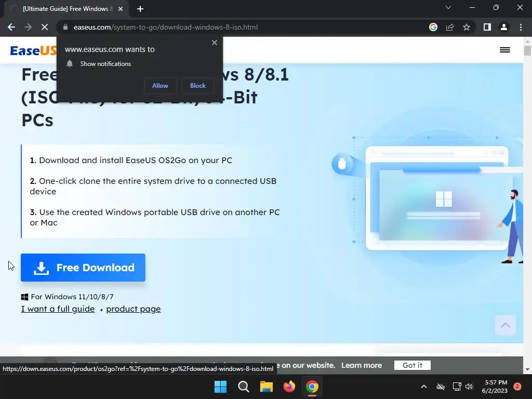Stop loading the page
Viewport: 532px width, 399px height.
tap(45, 27)
